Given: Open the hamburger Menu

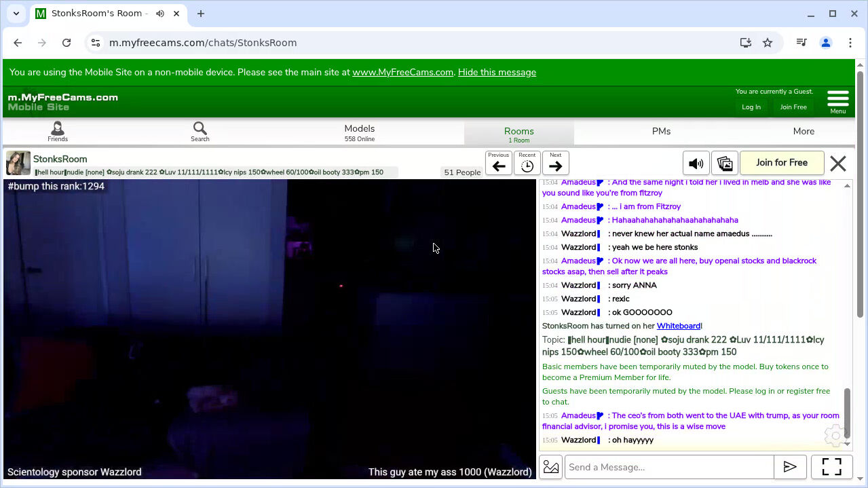Looking at the screenshot, I should click(x=837, y=100).
